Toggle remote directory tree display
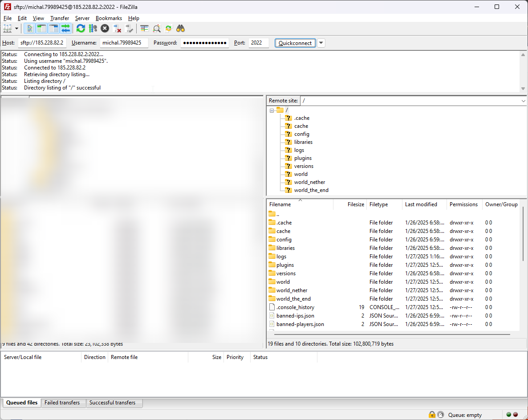The height and width of the screenshot is (420, 528). (x=53, y=29)
